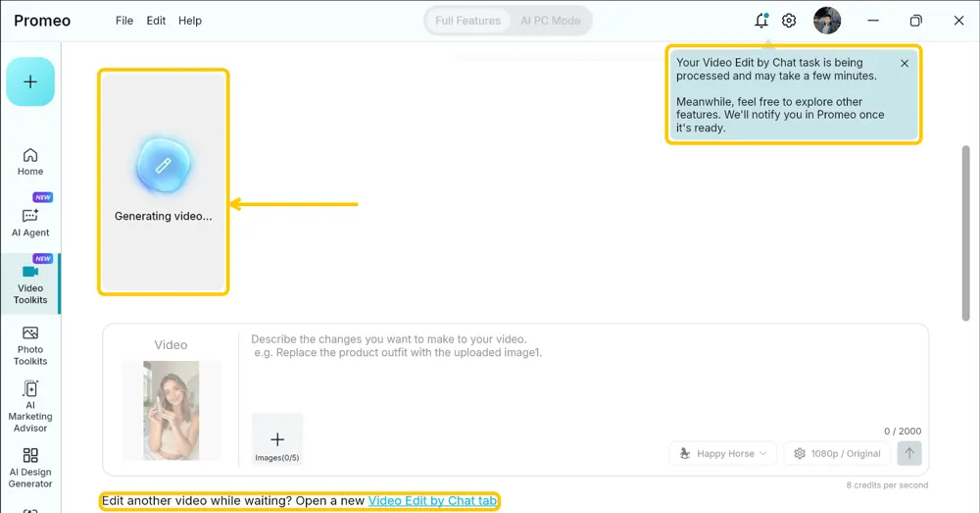
Task: Click the Generating video card
Action: coord(163,182)
